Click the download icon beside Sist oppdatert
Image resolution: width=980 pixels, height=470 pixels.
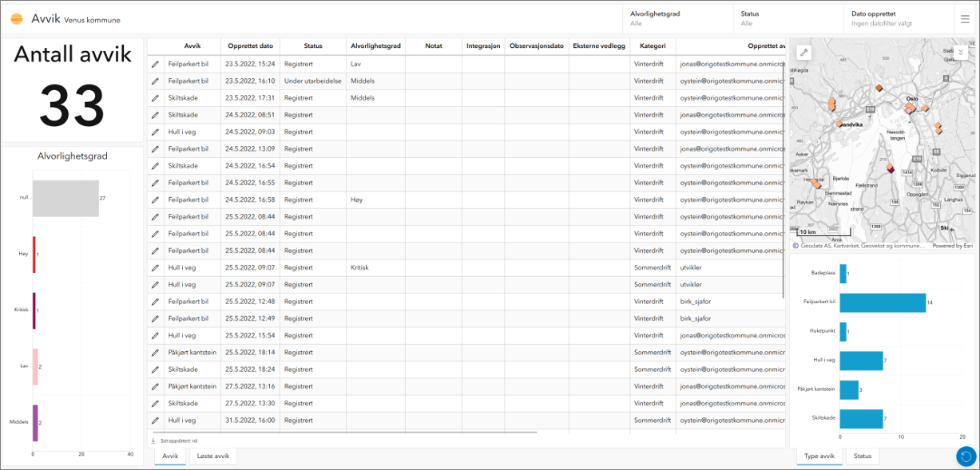153,440
